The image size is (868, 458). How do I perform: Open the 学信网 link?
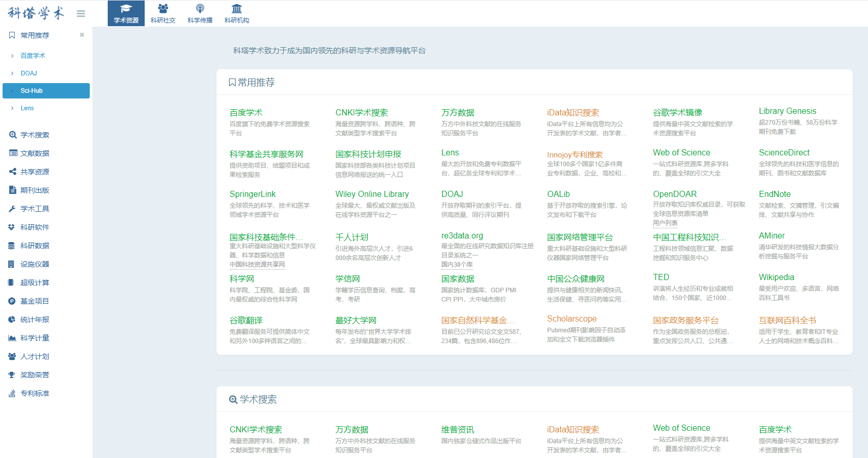pyautogui.click(x=348, y=279)
